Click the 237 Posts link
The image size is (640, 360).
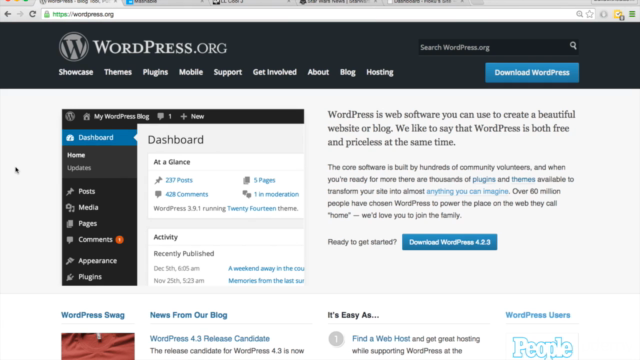point(179,180)
